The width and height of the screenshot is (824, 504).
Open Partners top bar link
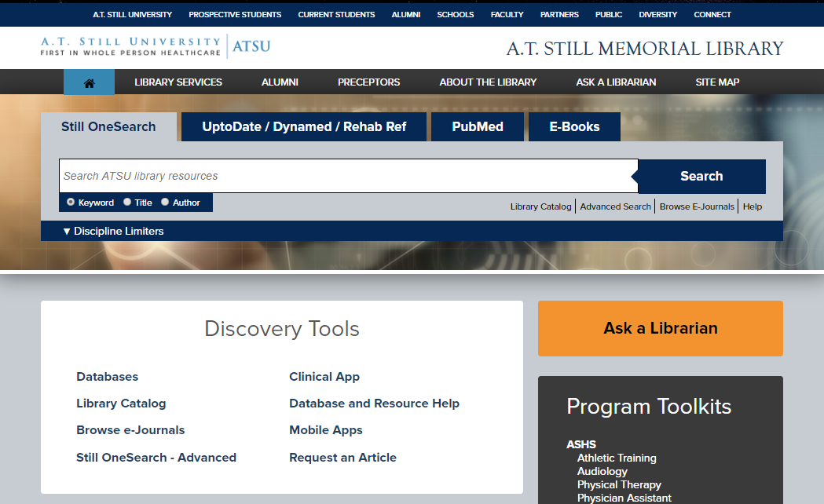pos(559,15)
